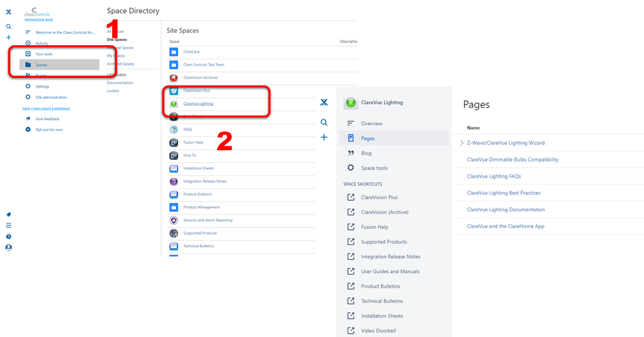
Task: Open the user profile avatar icon
Action: [8, 247]
